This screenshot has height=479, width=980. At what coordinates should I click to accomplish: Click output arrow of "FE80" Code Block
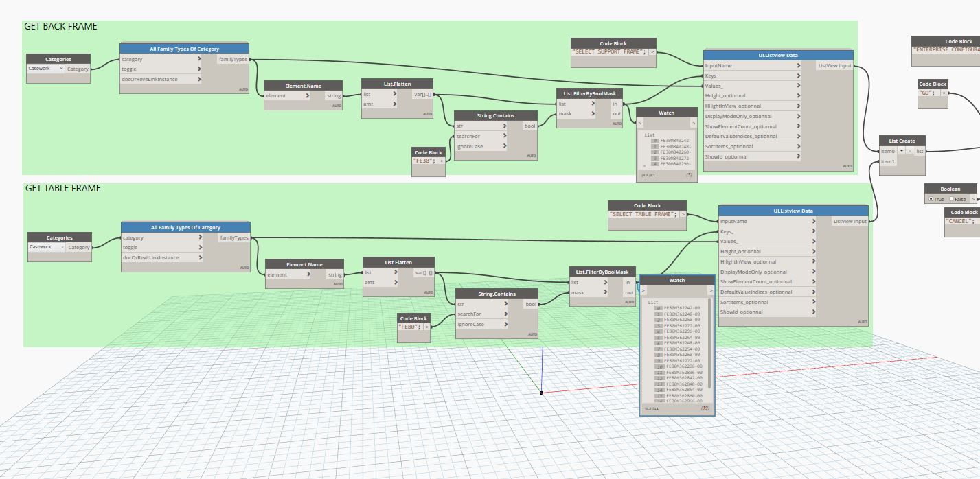(x=428, y=327)
